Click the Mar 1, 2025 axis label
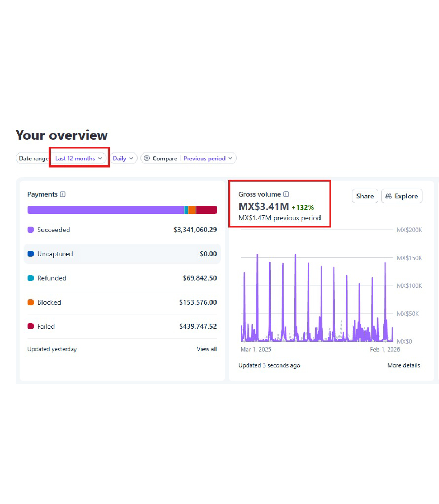 (x=256, y=349)
